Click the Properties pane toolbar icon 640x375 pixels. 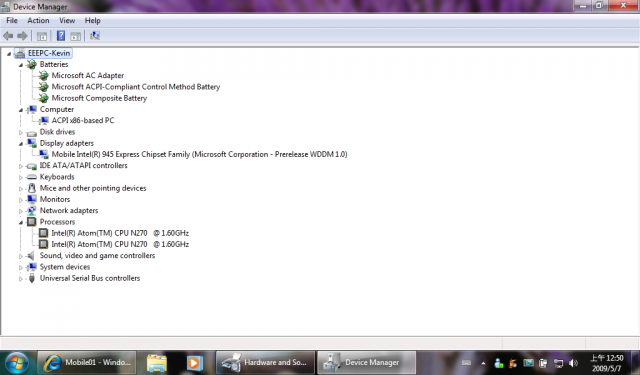tap(76, 36)
